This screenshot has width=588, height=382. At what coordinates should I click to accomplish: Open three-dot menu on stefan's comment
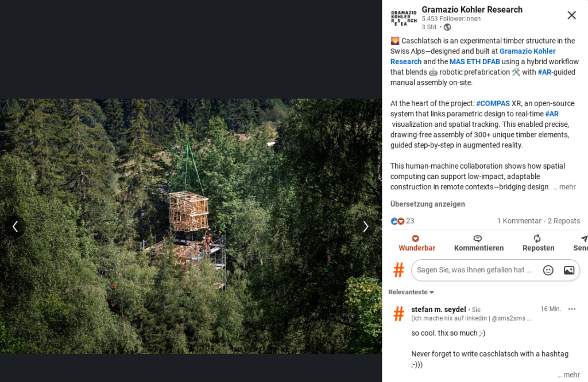571,309
